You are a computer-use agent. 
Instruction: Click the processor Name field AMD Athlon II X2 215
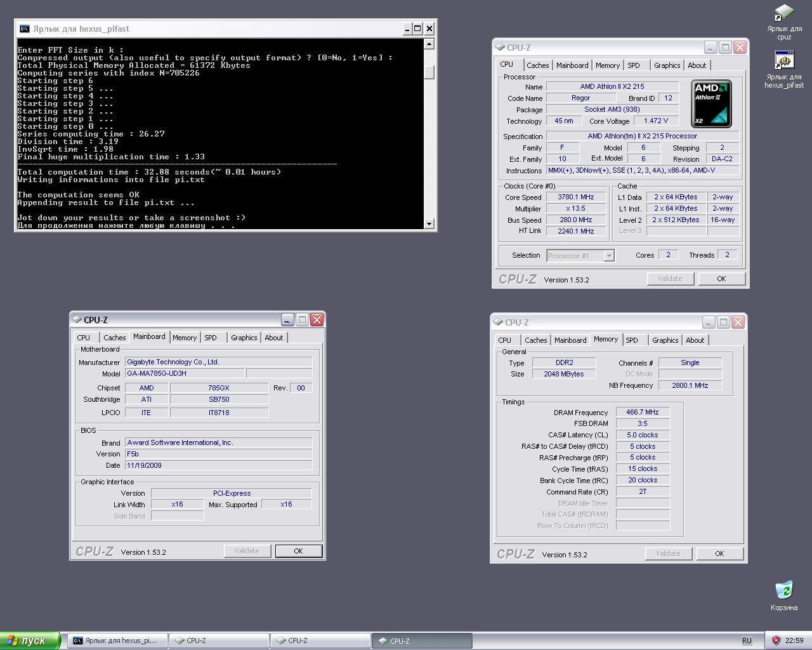click(612, 86)
